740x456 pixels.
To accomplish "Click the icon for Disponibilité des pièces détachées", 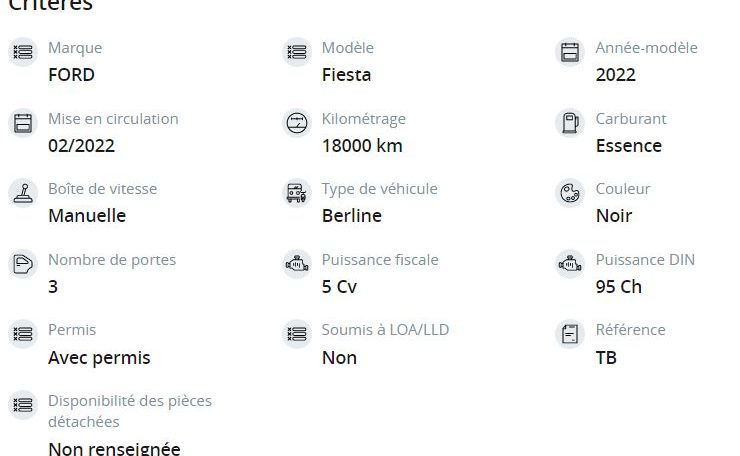I will click(23, 405).
